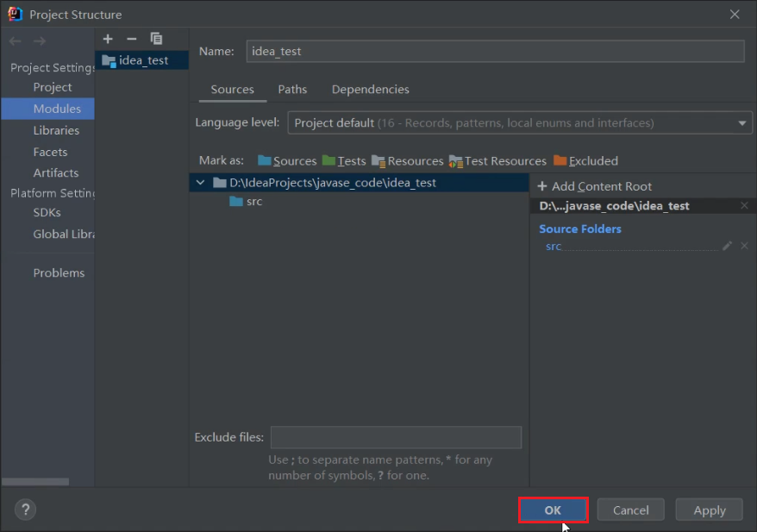Viewport: 757px width, 532px height.
Task: Click the src link under Source Folders
Action: pyautogui.click(x=554, y=247)
